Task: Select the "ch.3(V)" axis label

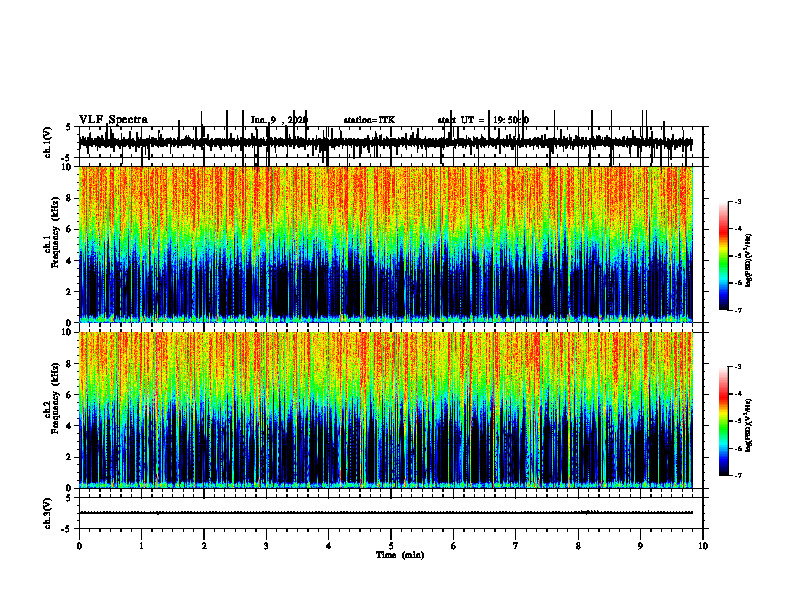Action: coord(47,513)
